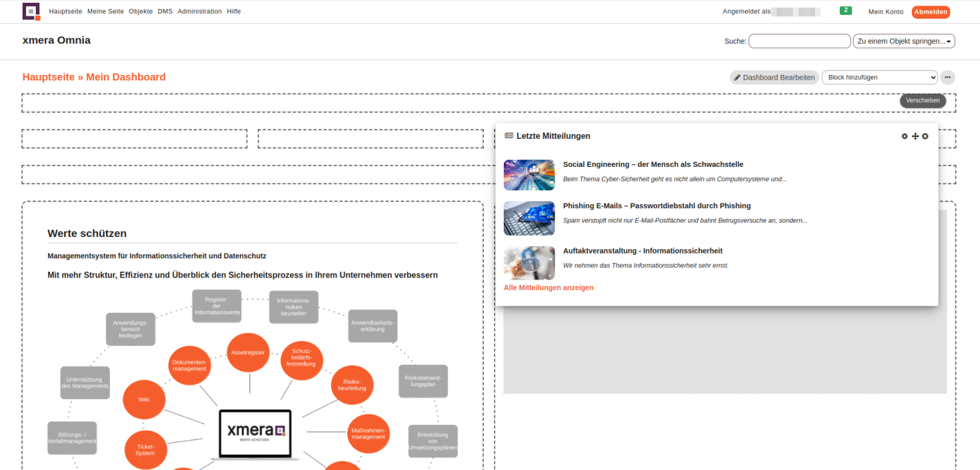The width and height of the screenshot is (980, 470).
Task: Click the orange Assetregister circle in diagram
Action: 248,352
